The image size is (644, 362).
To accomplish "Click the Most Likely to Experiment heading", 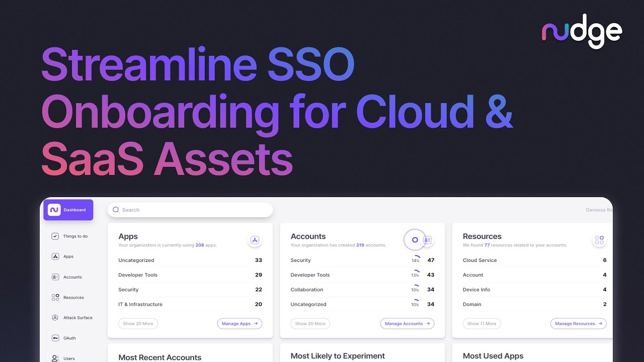I will pyautogui.click(x=338, y=356).
